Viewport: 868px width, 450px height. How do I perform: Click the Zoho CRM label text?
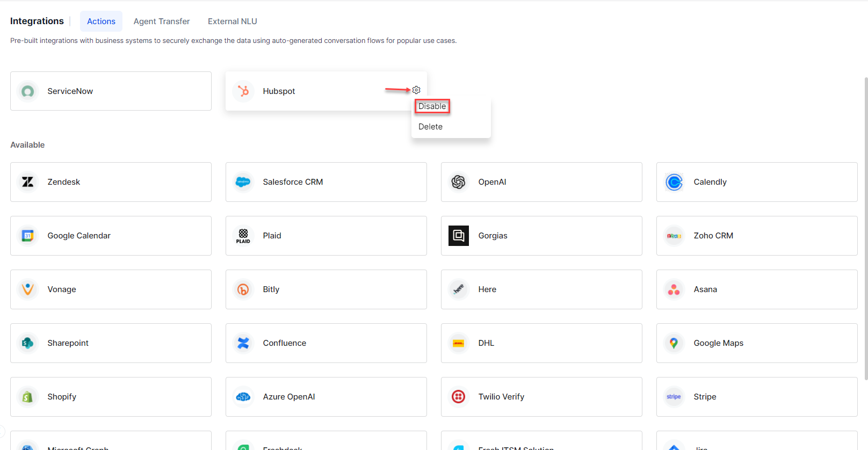pos(713,236)
